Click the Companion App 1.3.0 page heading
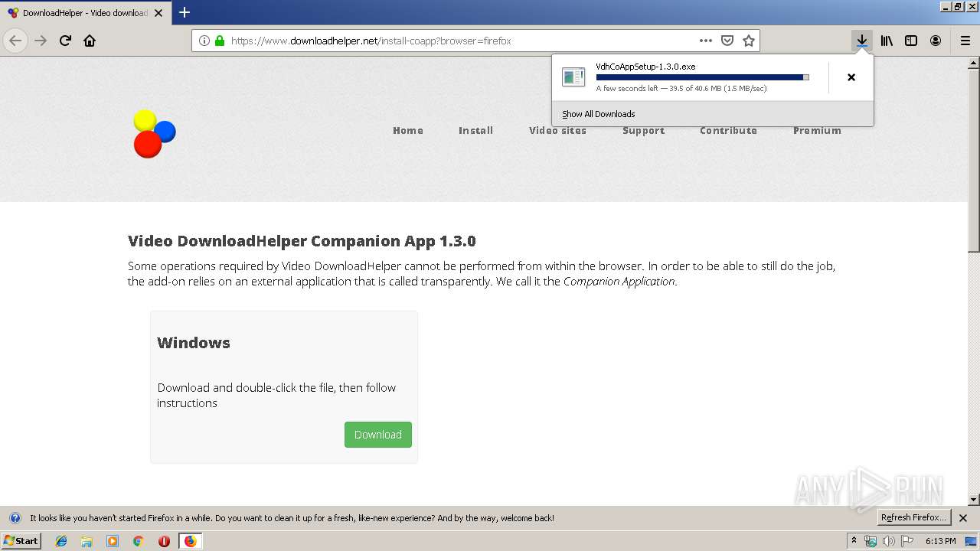 click(302, 242)
